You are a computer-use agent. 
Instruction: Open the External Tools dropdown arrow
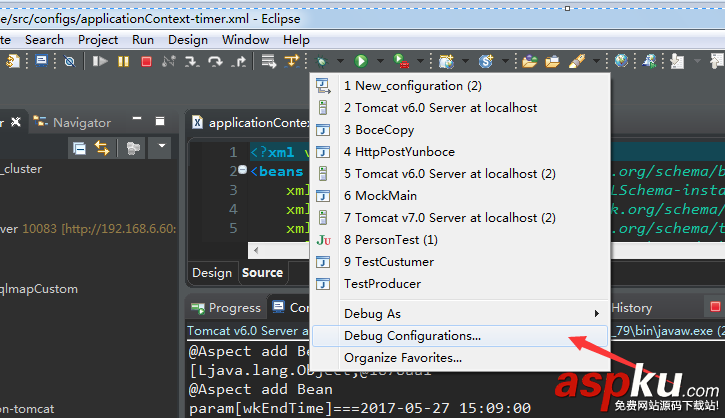(x=420, y=61)
